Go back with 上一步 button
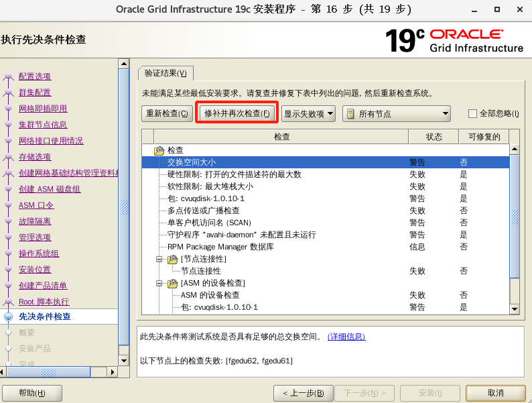The height and width of the screenshot is (403, 532). click(x=304, y=393)
